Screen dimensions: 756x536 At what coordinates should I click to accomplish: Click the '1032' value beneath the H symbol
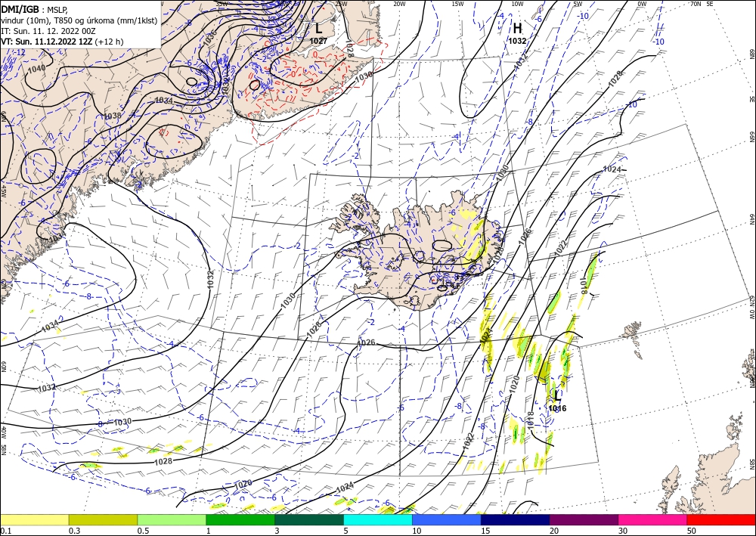tap(517, 41)
